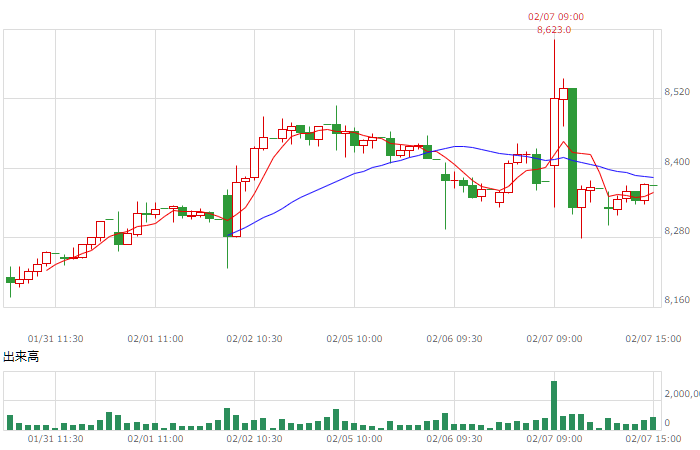Click the 01/31 11:30 label under volume chart

[x=55, y=439]
